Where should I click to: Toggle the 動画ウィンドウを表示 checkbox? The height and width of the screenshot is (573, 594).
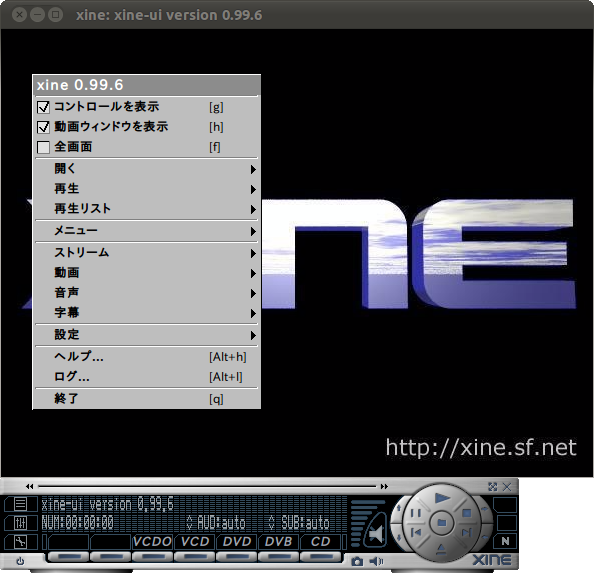click(43, 127)
